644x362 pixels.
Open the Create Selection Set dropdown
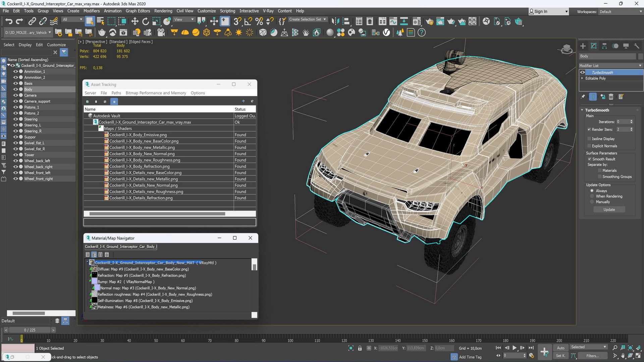308,19
